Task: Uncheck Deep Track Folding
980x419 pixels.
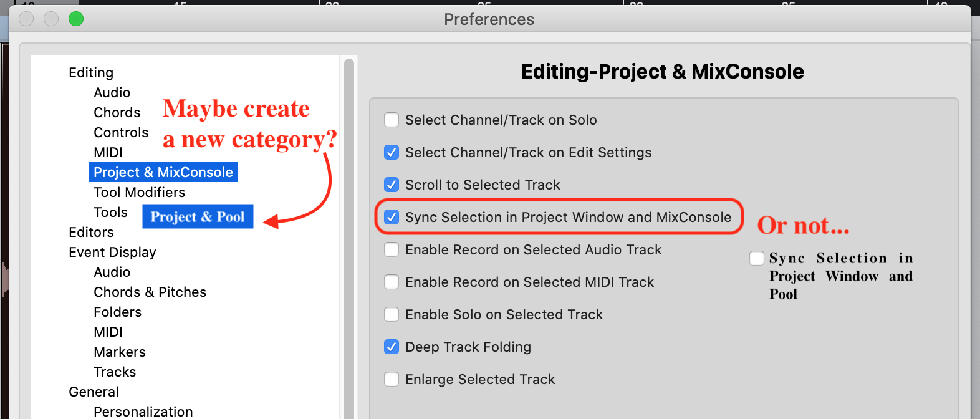Action: pos(392,347)
